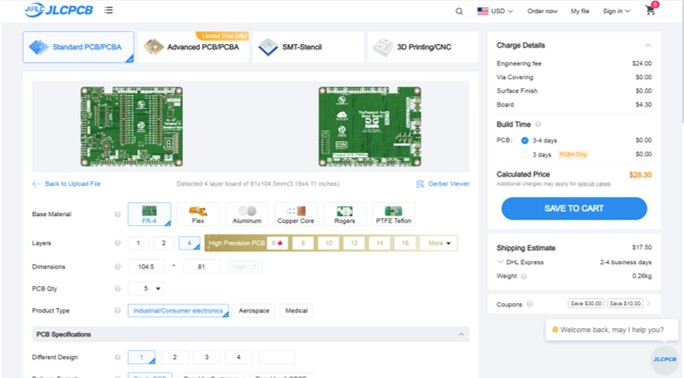The image size is (684, 378).
Task: Apply the Save $30.00 coupon
Action: [586, 303]
